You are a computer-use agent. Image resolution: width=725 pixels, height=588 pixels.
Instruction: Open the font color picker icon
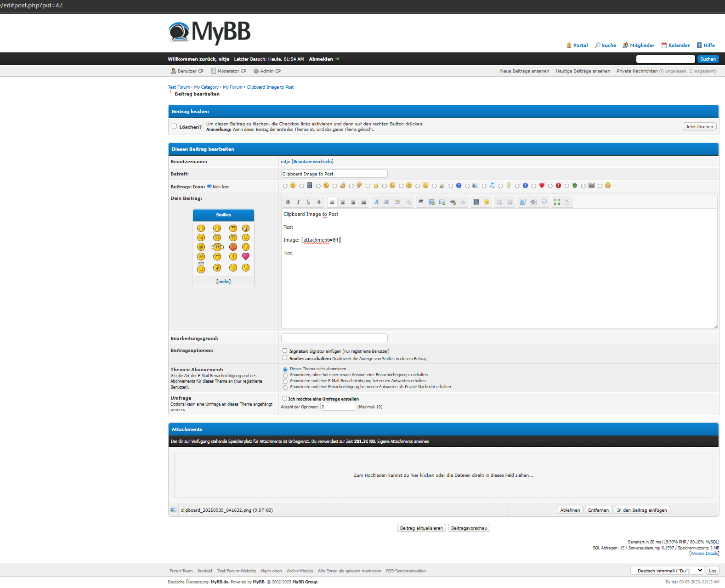[x=397, y=202]
